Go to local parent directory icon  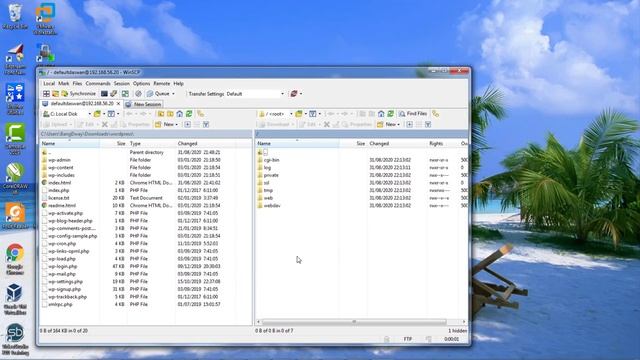[161, 114]
